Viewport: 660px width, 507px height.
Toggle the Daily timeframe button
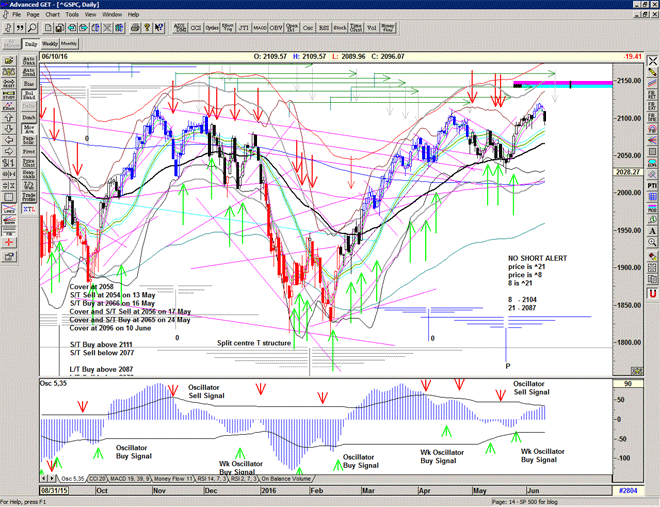(30, 44)
